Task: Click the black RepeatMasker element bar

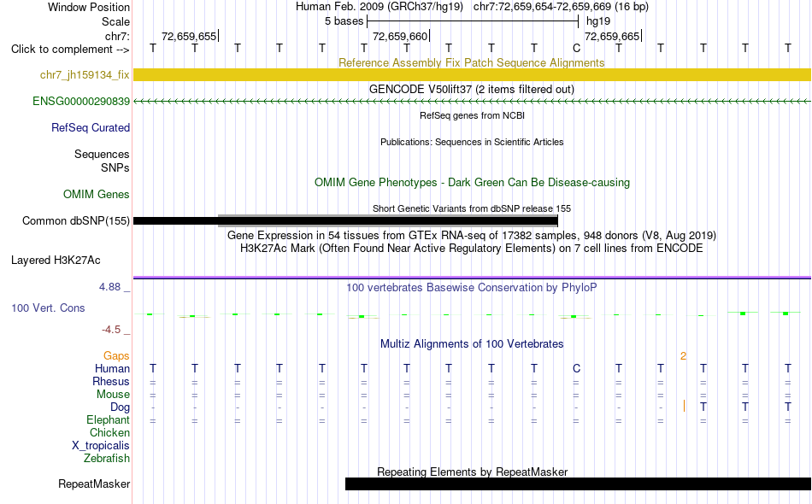Action: pos(578,483)
